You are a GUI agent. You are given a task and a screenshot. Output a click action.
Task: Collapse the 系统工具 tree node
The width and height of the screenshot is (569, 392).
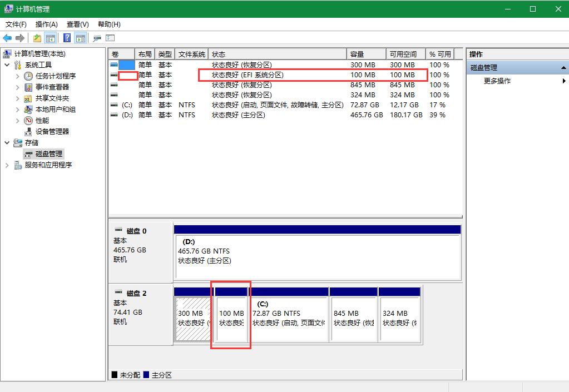click(7, 65)
